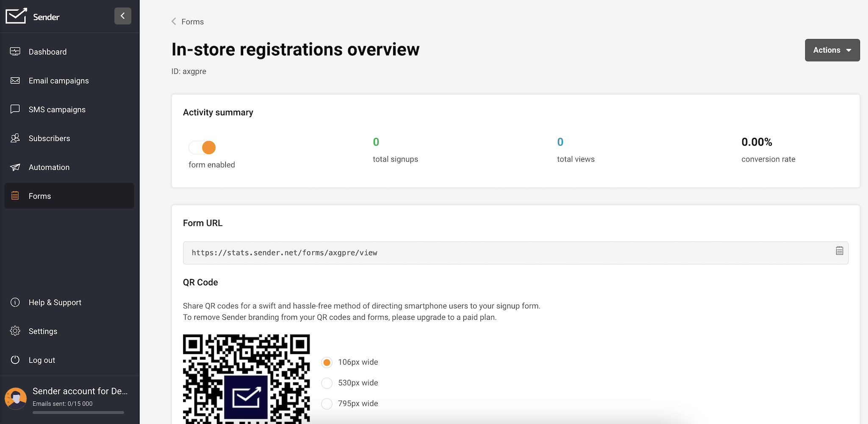Click the Subscribers people icon
The image size is (868, 424).
pos(15,138)
